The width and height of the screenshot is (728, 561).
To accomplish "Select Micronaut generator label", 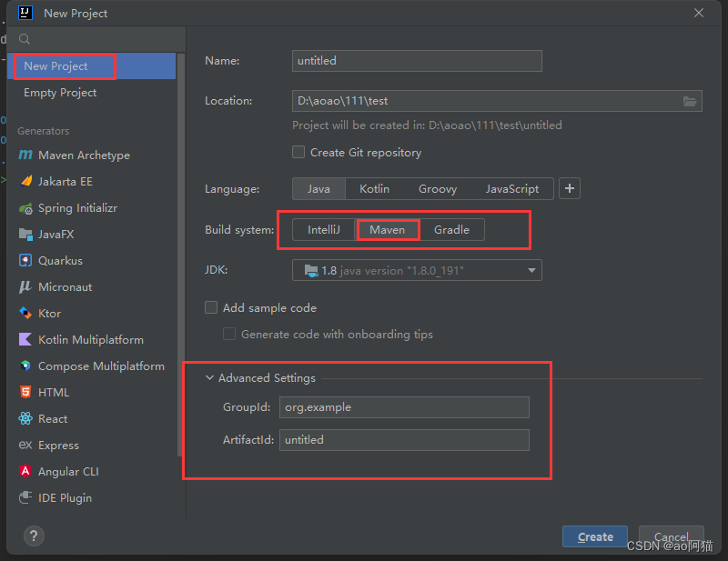I will [65, 286].
